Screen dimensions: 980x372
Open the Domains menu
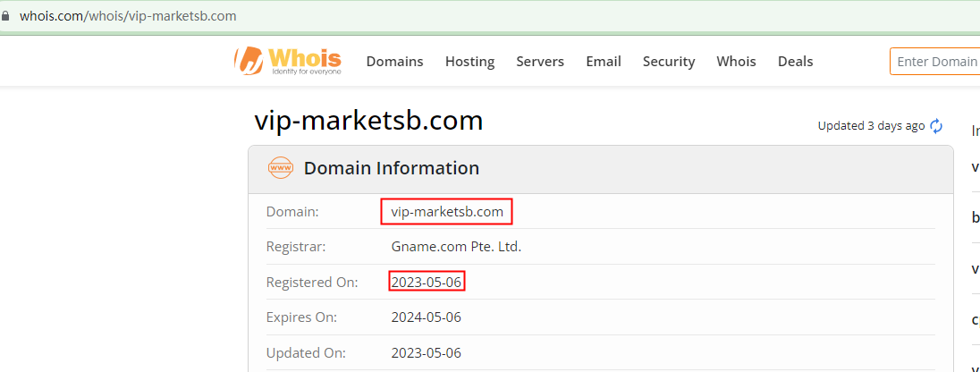(x=394, y=62)
